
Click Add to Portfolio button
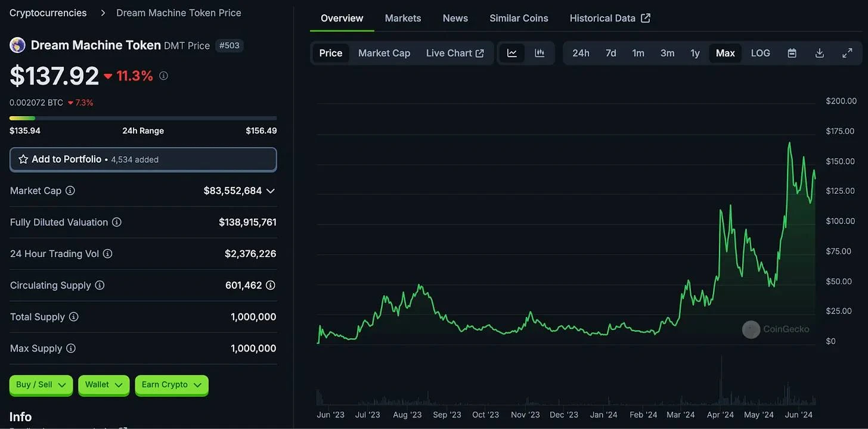click(x=143, y=159)
